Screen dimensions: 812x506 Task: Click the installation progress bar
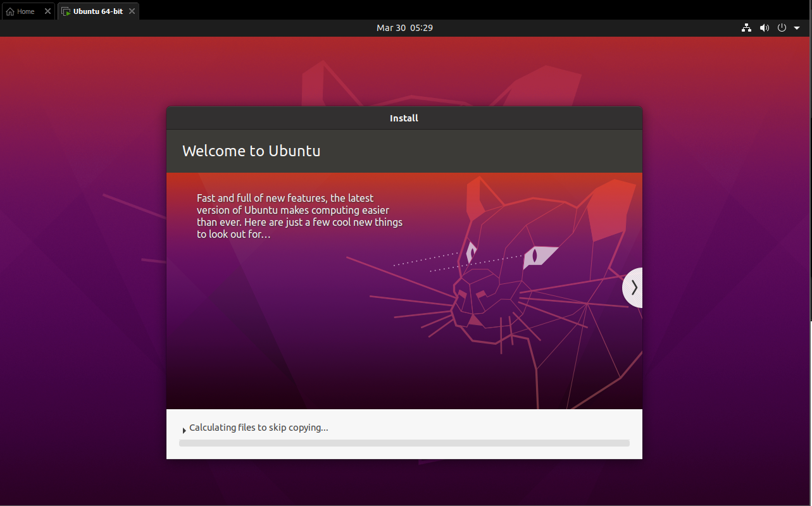[404, 443]
